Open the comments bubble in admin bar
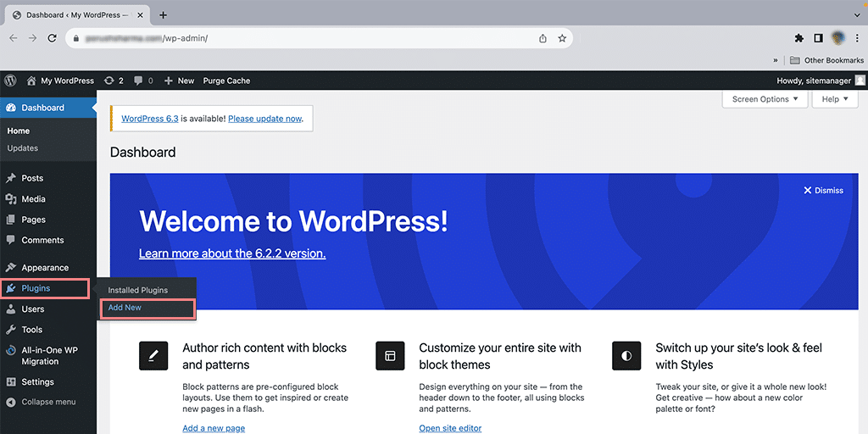868x434 pixels. [143, 81]
